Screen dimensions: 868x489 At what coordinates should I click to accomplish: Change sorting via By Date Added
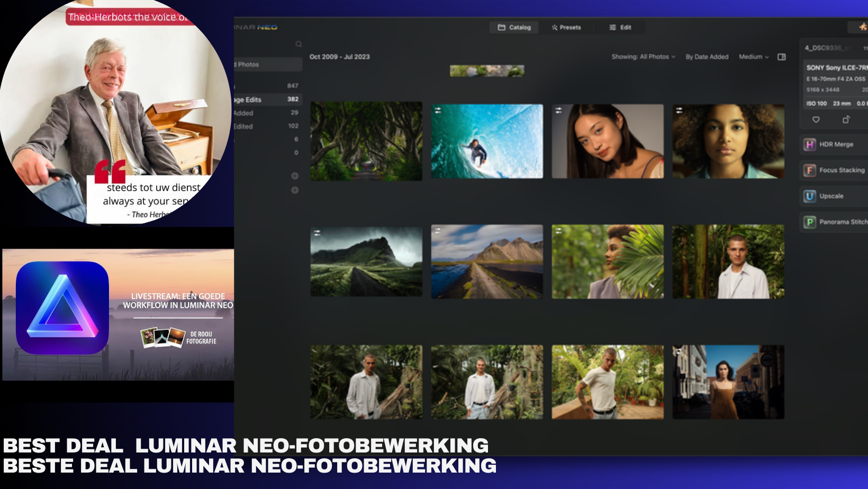[707, 57]
